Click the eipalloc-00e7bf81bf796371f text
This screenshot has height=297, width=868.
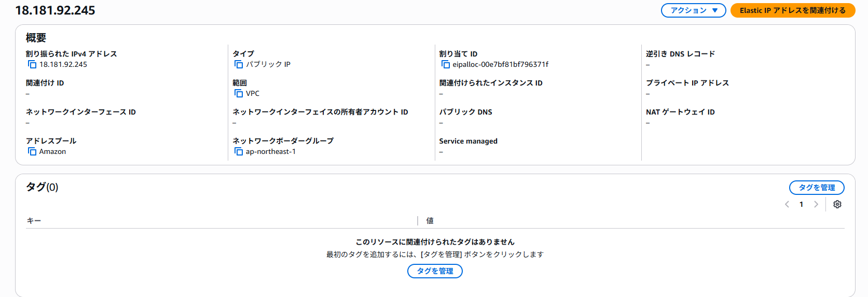(500, 64)
